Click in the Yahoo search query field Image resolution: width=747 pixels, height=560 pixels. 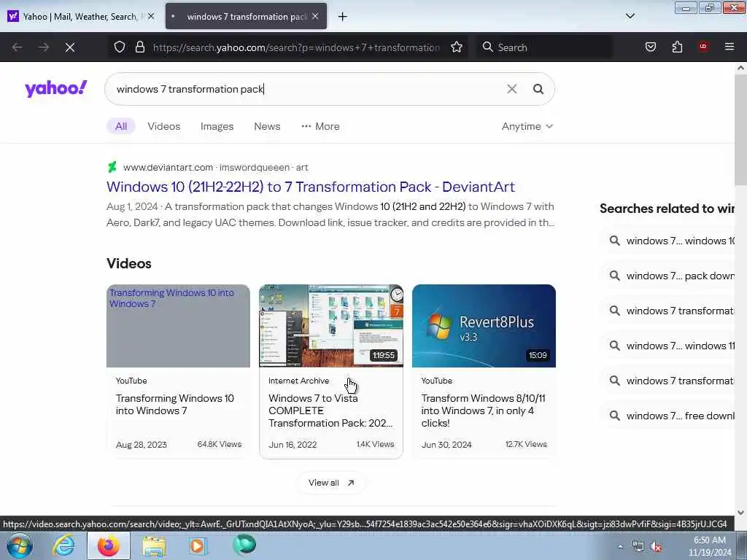[x=305, y=89]
